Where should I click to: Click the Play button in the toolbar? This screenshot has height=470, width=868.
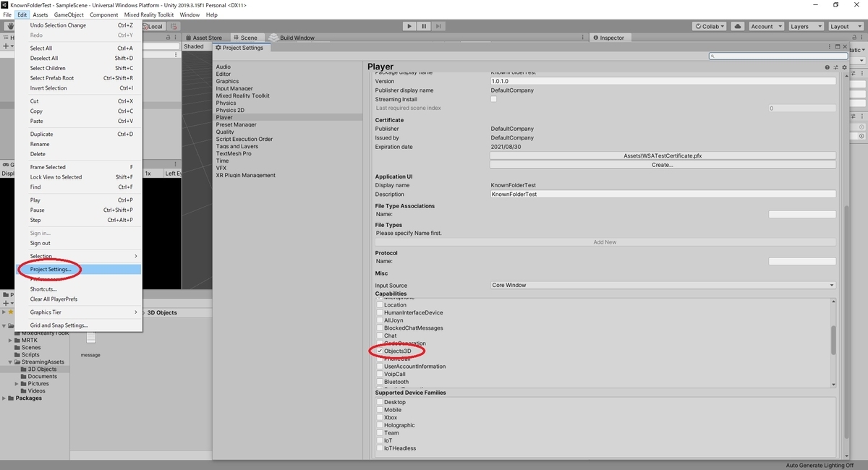pos(409,26)
